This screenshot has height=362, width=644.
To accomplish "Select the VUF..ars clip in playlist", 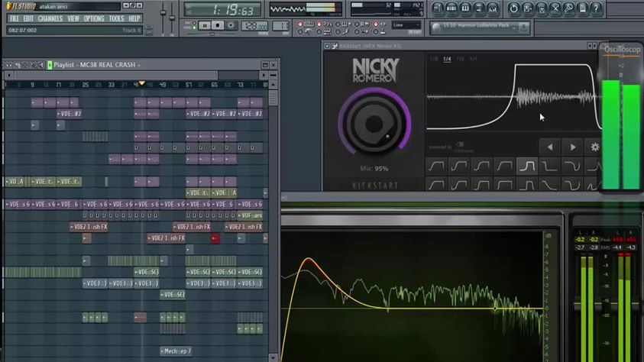I will coord(250,215).
